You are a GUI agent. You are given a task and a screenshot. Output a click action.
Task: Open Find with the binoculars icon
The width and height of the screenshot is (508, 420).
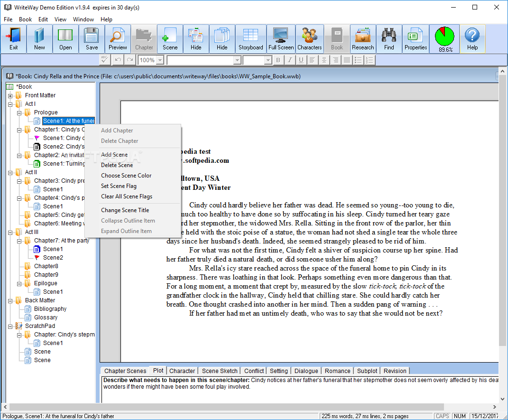click(x=389, y=39)
